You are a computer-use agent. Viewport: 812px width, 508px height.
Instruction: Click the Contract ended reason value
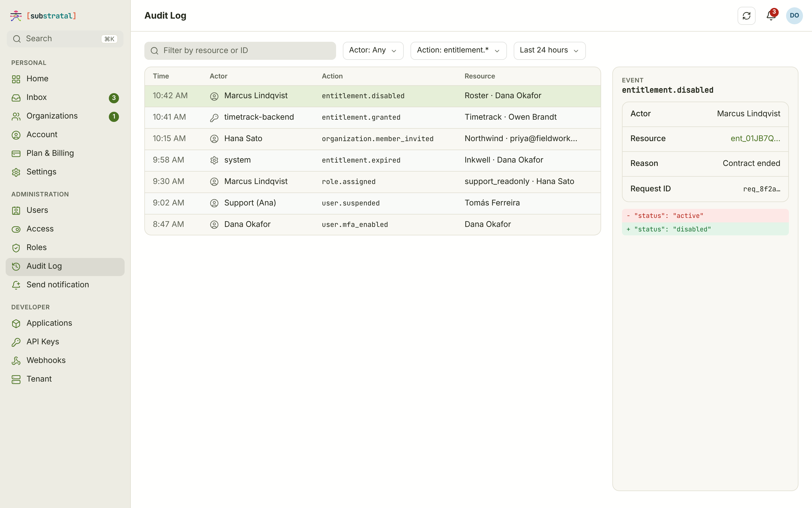pos(751,163)
